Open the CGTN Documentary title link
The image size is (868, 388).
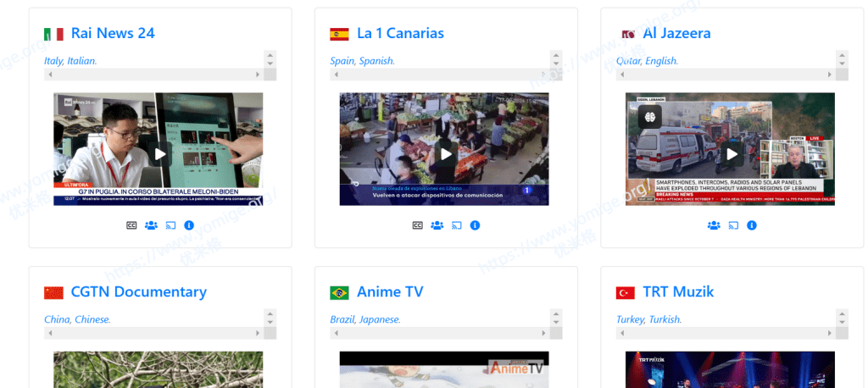(x=138, y=291)
